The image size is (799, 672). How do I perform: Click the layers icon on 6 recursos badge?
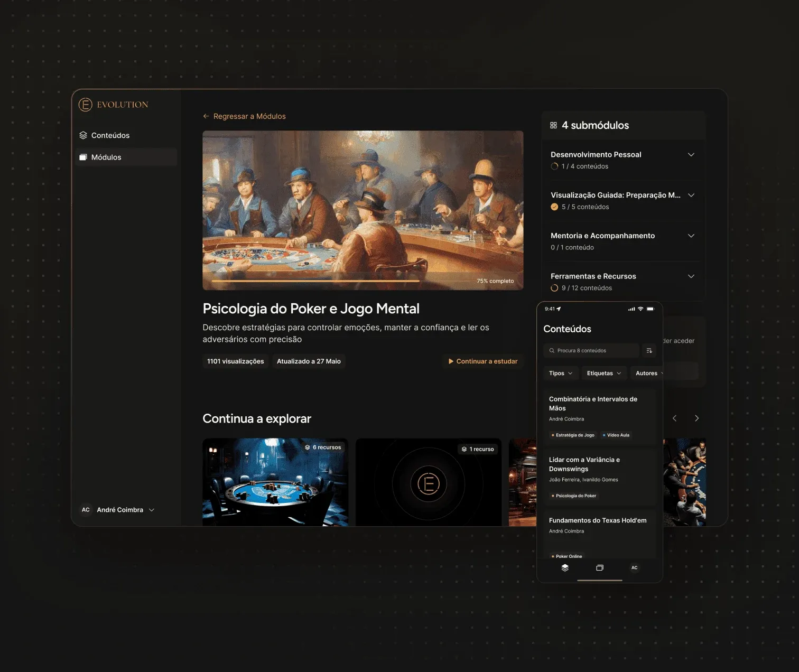click(307, 447)
